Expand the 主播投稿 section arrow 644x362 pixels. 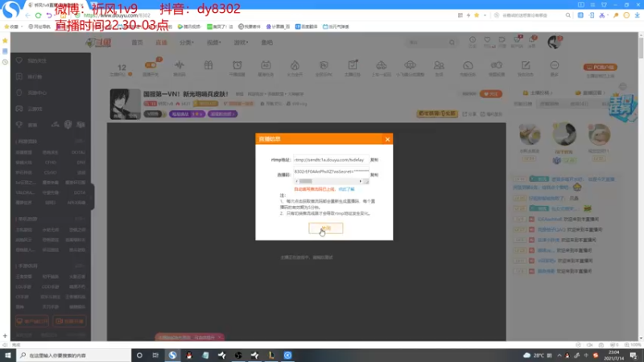coord(551,93)
